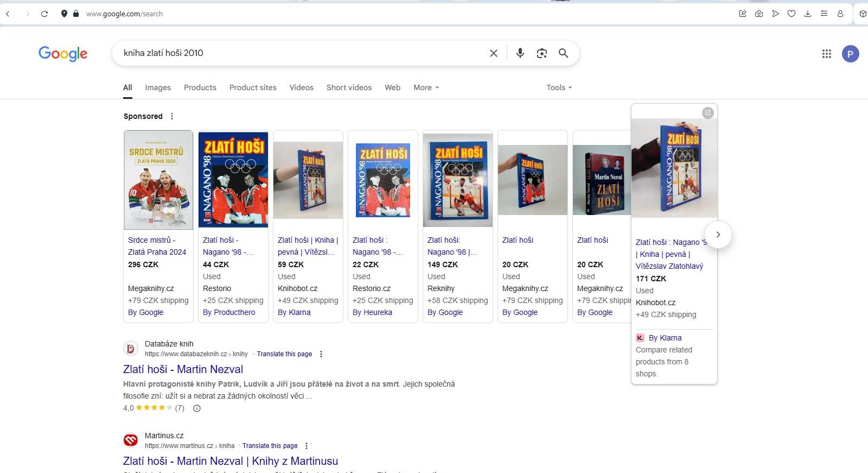Submit search with magnifier icon
868x473 pixels.
pos(564,53)
